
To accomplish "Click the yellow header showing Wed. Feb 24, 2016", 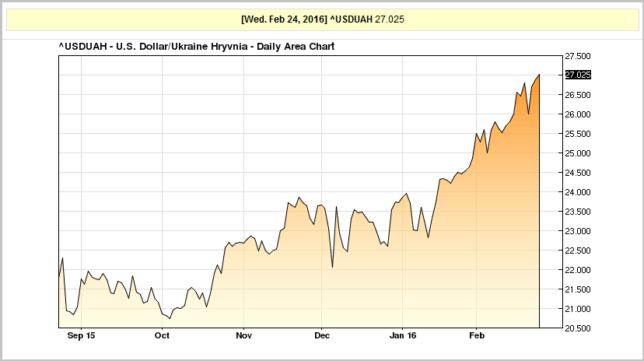I will [x=323, y=19].
